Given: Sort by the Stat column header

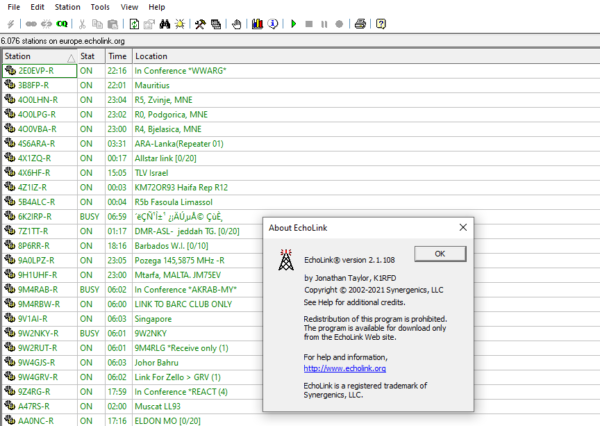Looking at the screenshot, I should point(91,56).
